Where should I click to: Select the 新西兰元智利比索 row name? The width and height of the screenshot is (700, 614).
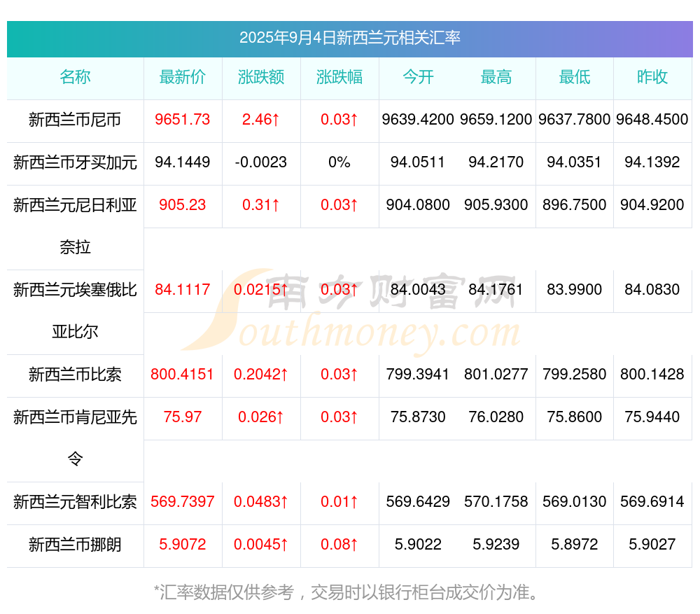(x=75, y=503)
